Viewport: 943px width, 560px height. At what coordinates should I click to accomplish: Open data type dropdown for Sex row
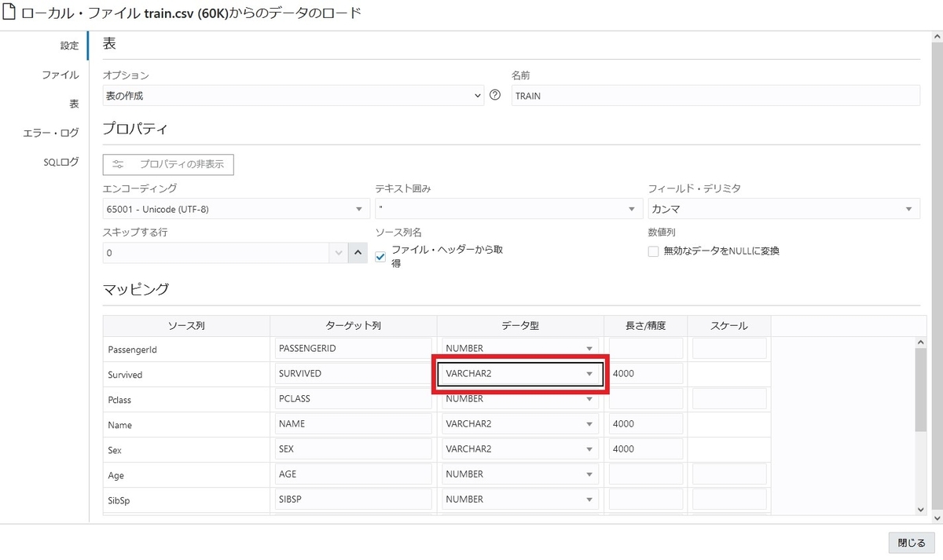coord(519,449)
